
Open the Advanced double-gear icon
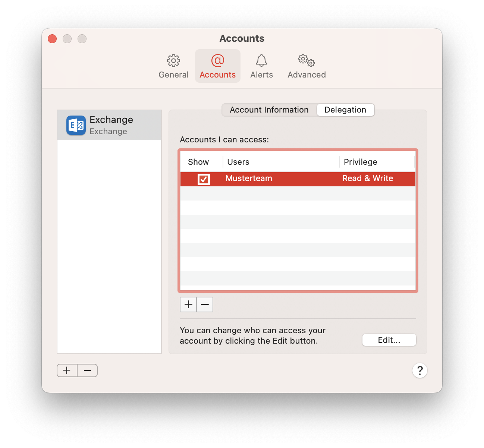tap(307, 61)
